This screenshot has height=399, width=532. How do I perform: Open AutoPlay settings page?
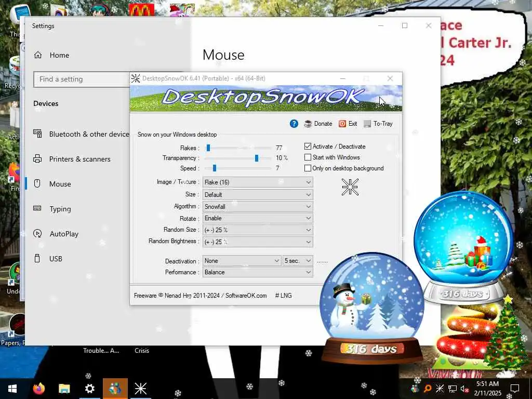pyautogui.click(x=64, y=234)
